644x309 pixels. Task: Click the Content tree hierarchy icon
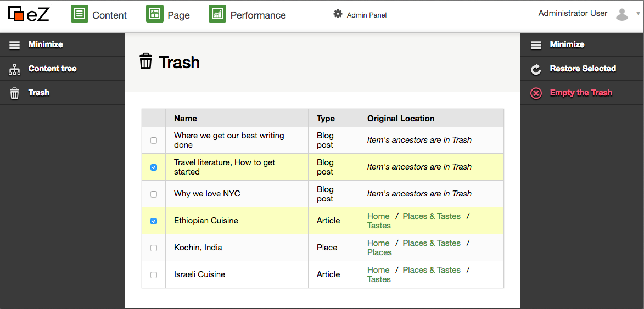click(x=15, y=69)
